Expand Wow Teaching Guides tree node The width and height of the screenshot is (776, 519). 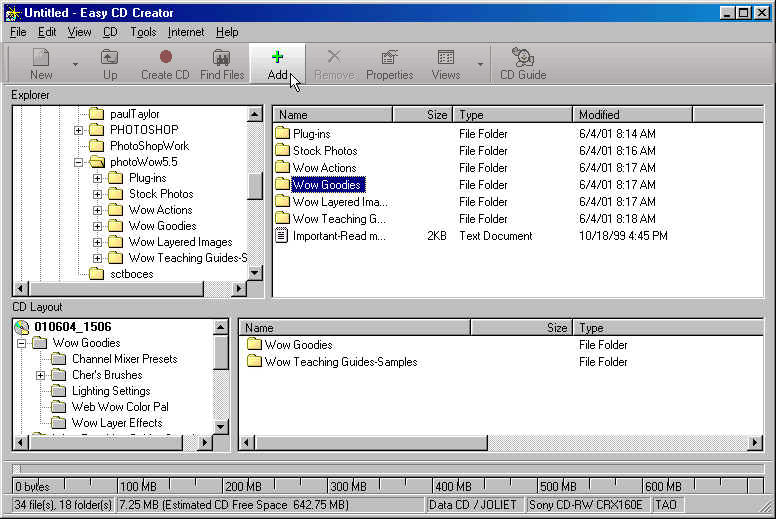pos(97,258)
